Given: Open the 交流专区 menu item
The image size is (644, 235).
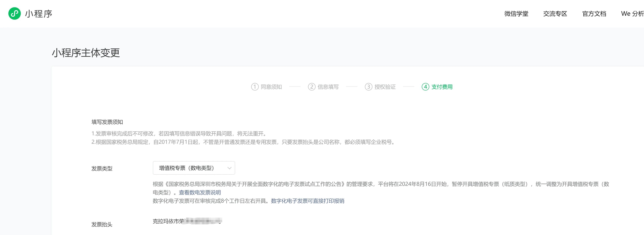Looking at the screenshot, I should pyautogui.click(x=555, y=14).
